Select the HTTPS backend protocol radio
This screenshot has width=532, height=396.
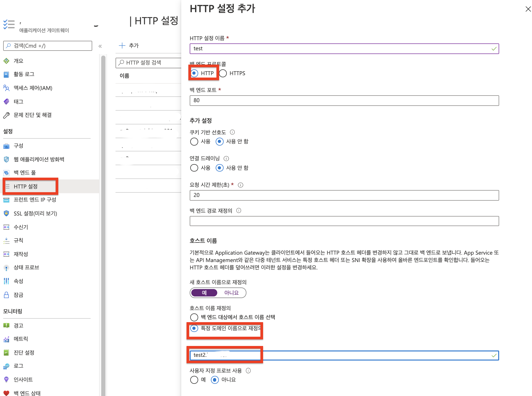coord(223,73)
